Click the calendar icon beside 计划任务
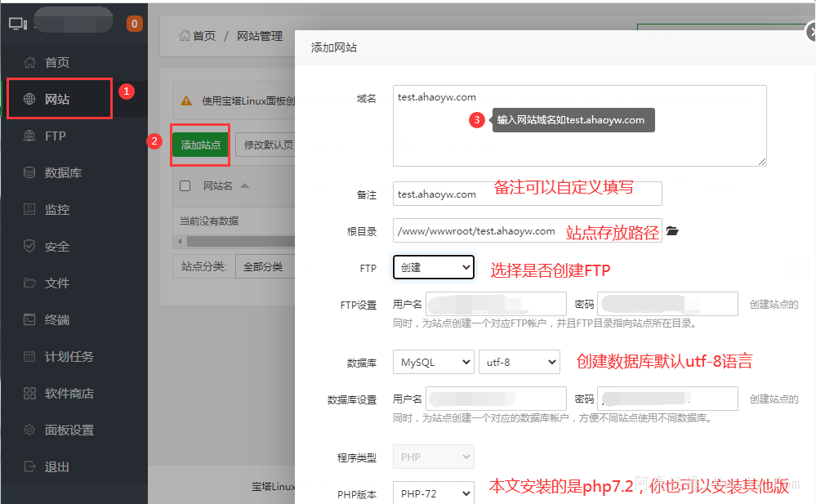The image size is (816, 504). point(30,357)
